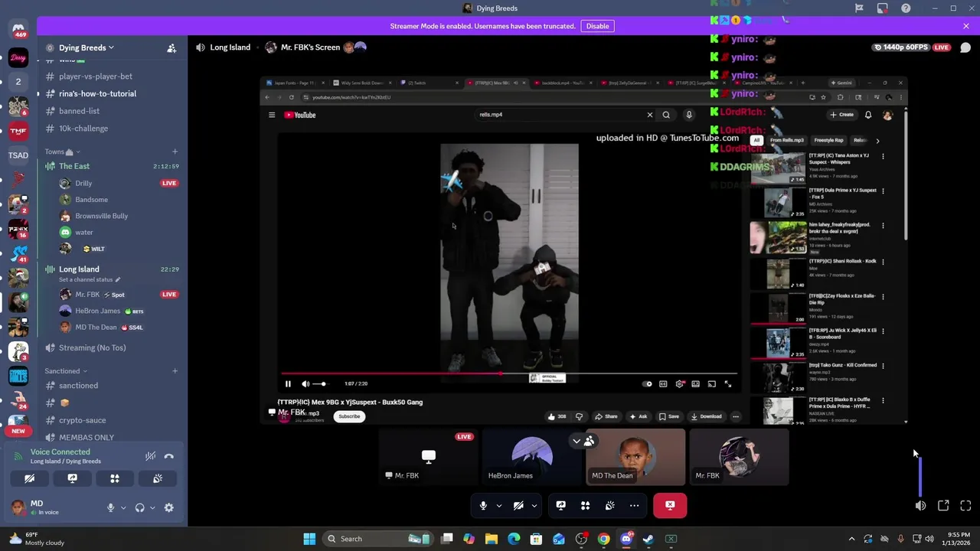Open output device options next to headphones
980x551 pixels.
click(152, 507)
